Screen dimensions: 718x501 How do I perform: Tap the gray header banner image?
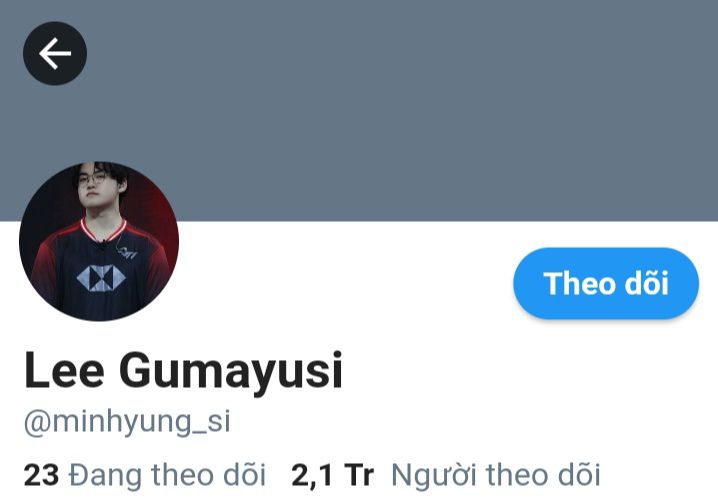[x=359, y=110]
